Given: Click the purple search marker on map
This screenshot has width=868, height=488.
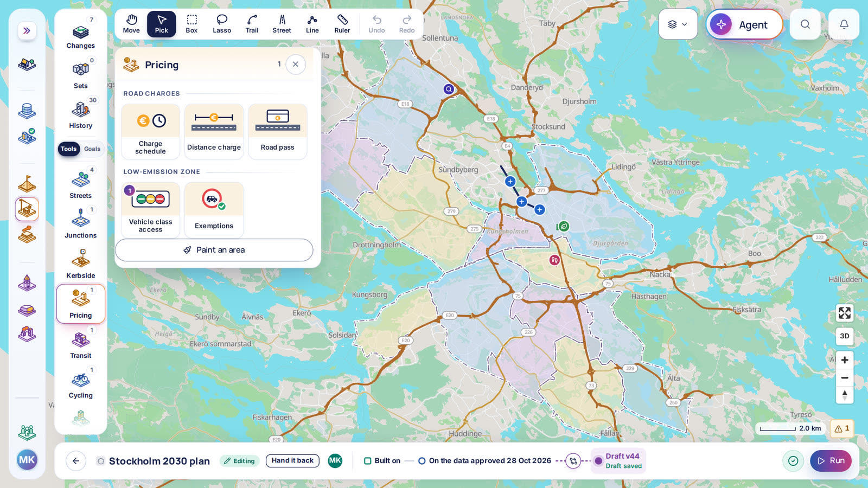Looking at the screenshot, I should [x=449, y=89].
